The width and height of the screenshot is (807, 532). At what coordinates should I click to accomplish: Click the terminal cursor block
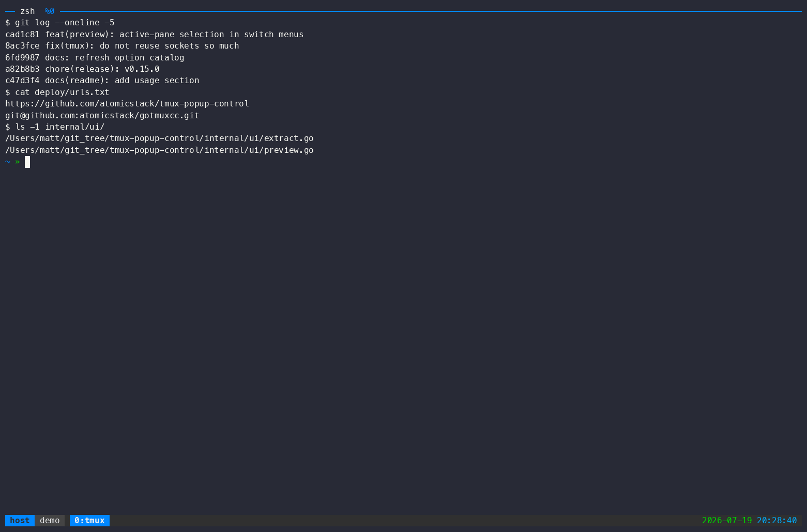(x=27, y=162)
